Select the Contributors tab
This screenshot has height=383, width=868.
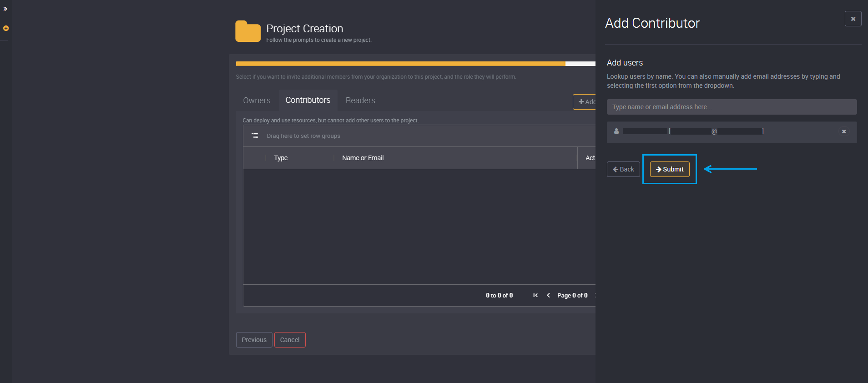coord(308,100)
